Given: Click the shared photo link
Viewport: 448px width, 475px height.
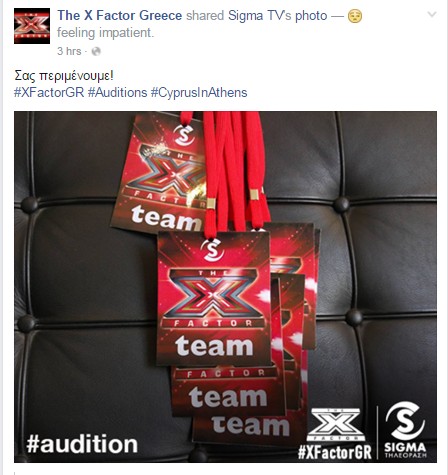Looking at the screenshot, I should click(x=311, y=15).
